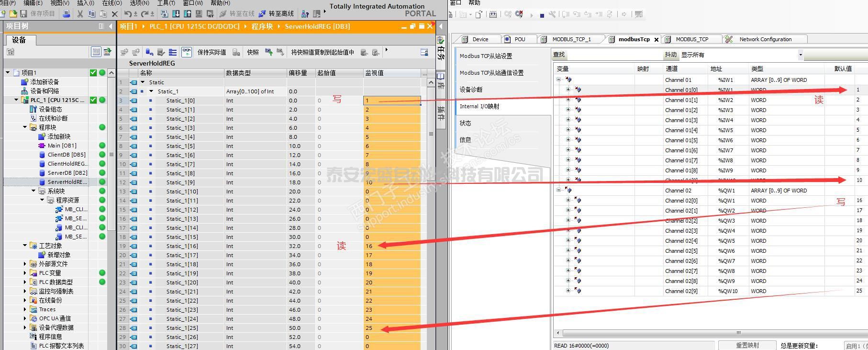Click the Undo arrow in toolbar
This screenshot has height=350, width=868.
click(128, 14)
